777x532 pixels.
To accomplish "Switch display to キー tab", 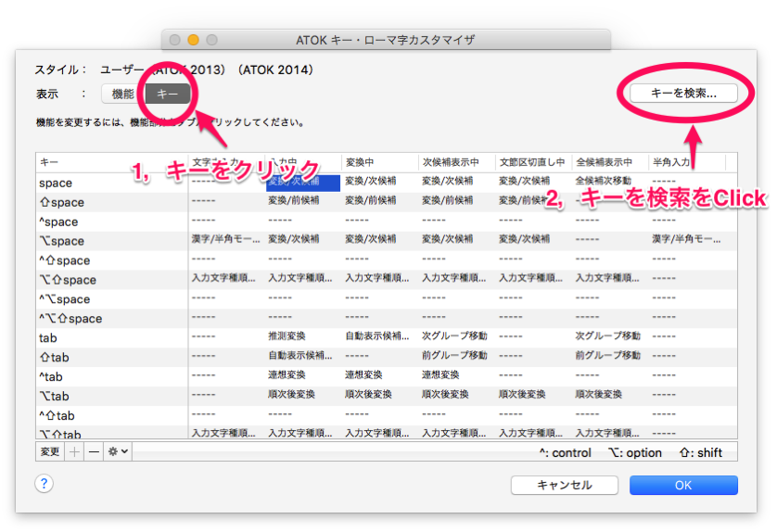I will point(168,94).
